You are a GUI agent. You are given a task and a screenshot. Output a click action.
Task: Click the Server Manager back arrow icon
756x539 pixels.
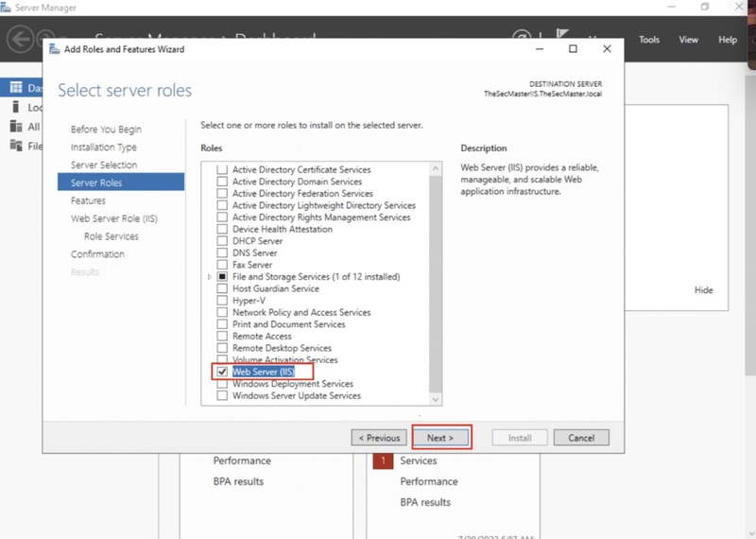(19, 39)
